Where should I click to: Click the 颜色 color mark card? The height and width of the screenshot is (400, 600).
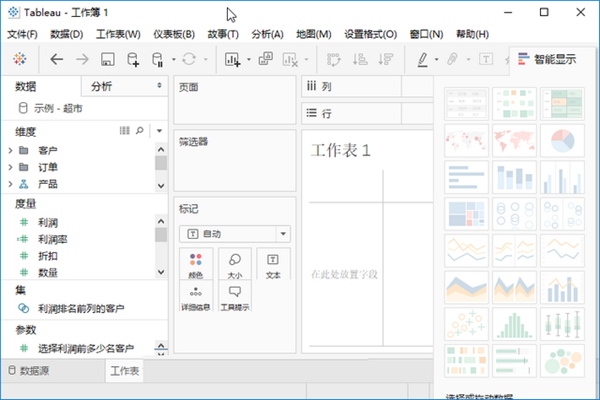click(195, 265)
